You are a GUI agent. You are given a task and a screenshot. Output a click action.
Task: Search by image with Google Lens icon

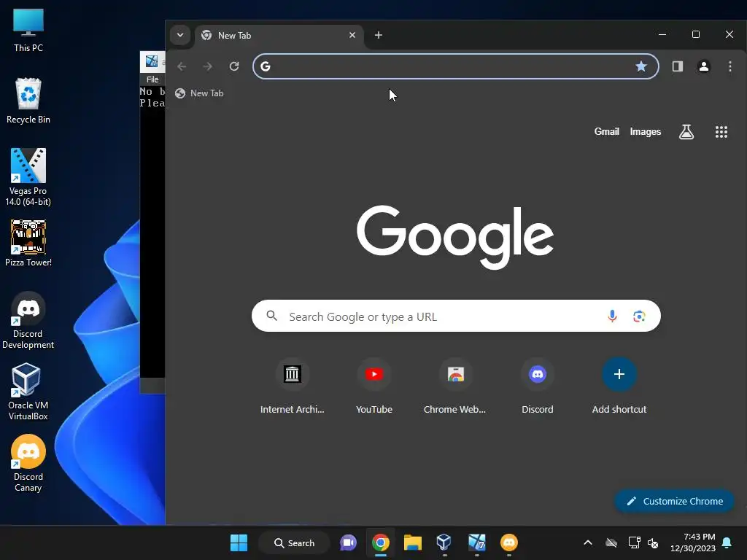(x=639, y=316)
